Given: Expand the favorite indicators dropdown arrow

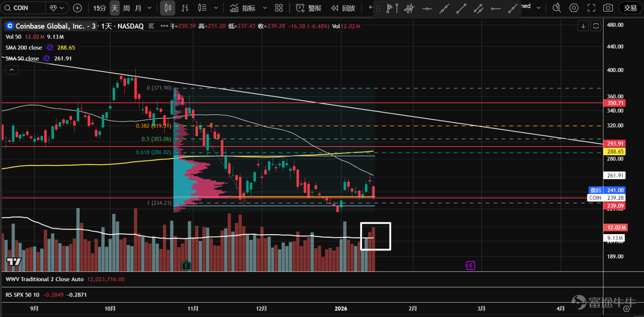Looking at the screenshot, I should [265, 8].
